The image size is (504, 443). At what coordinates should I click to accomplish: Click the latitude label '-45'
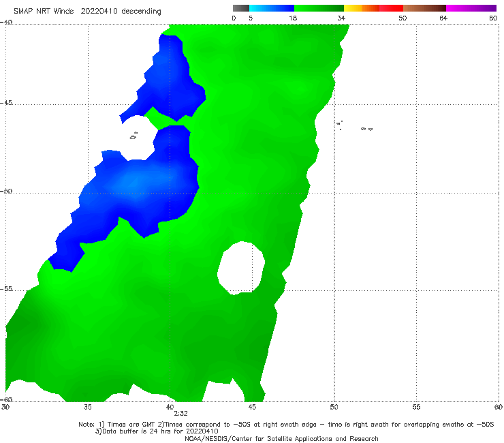coord(6,103)
